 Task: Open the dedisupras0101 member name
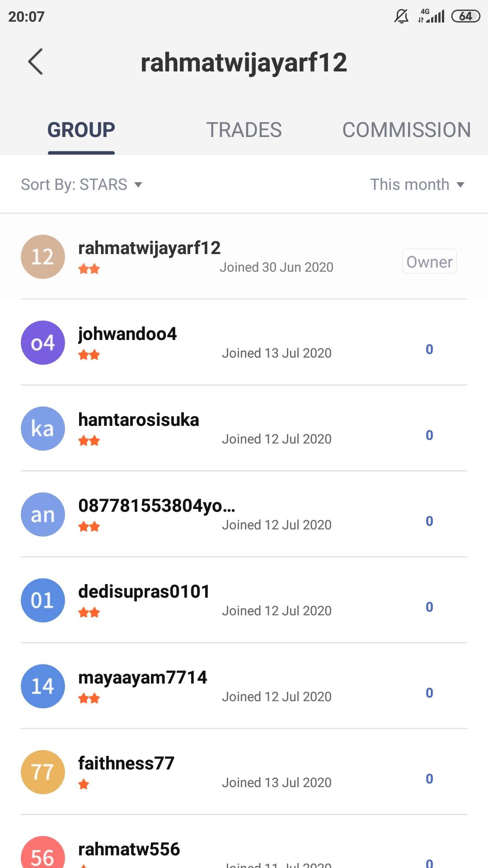[144, 592]
